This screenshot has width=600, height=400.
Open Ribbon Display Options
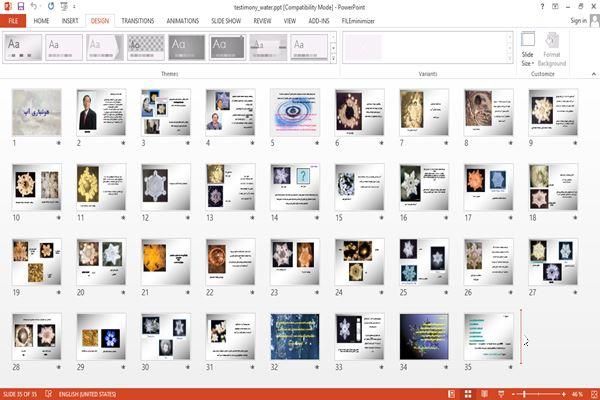click(x=555, y=7)
